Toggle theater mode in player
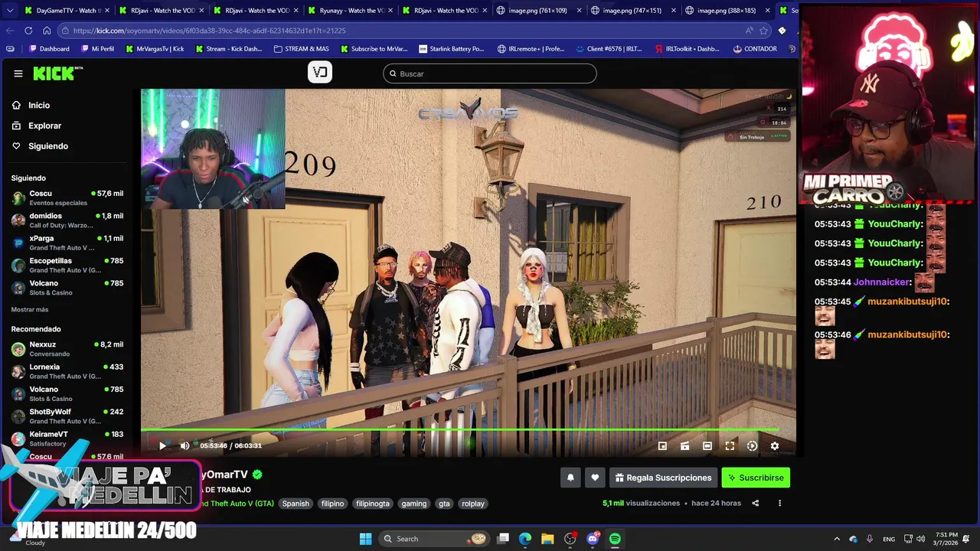 707,445
